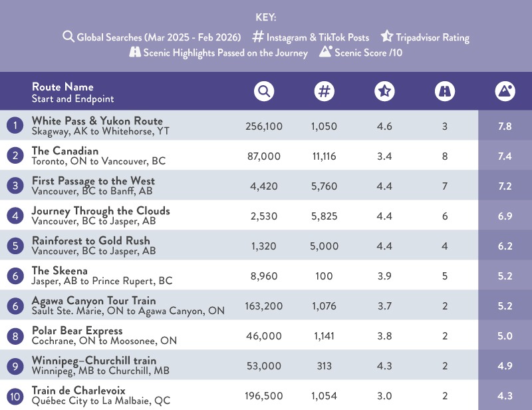
Task: Open the White Pass & Yukon Route title
Action: pos(97,121)
